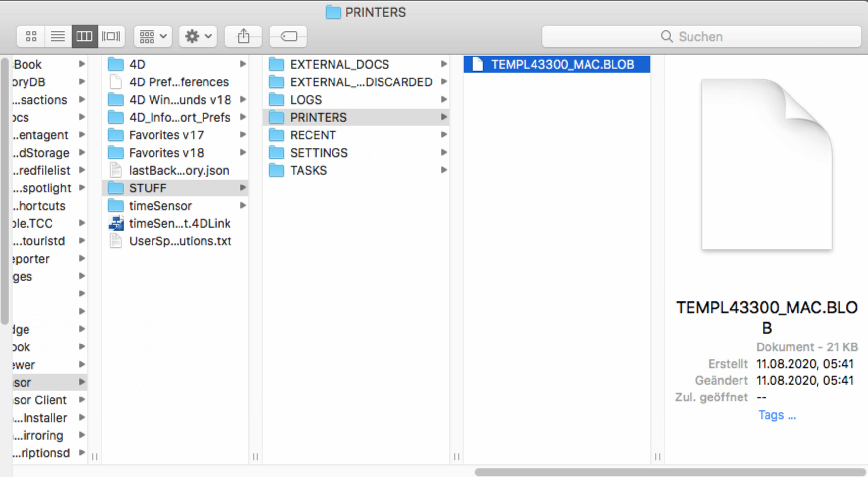
Task: Click the STUFF folder icon
Action: click(x=116, y=188)
